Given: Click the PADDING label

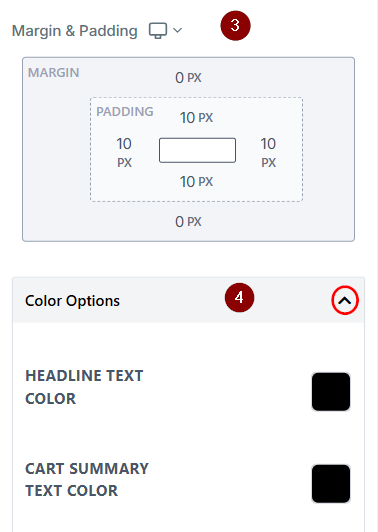Looking at the screenshot, I should pyautogui.click(x=125, y=112).
